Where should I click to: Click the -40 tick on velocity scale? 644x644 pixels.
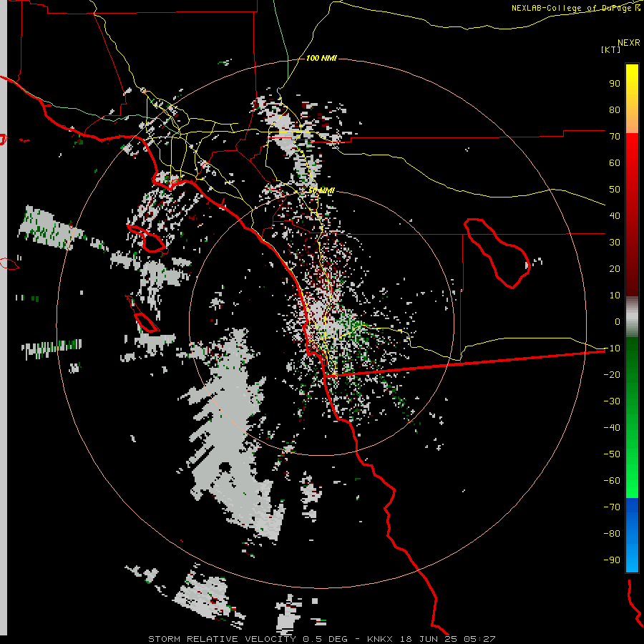612,428
